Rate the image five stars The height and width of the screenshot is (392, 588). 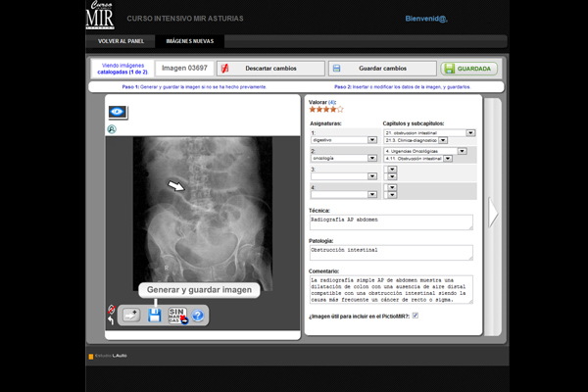click(x=340, y=110)
